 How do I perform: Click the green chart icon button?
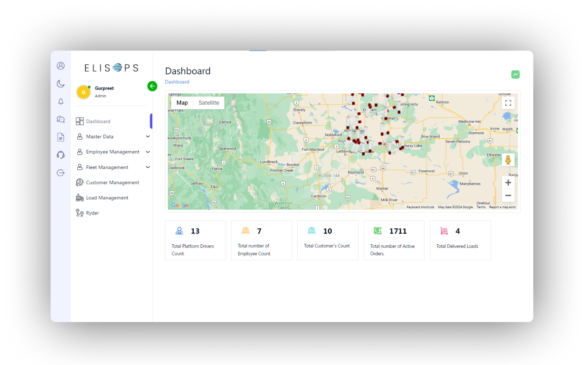pos(515,74)
